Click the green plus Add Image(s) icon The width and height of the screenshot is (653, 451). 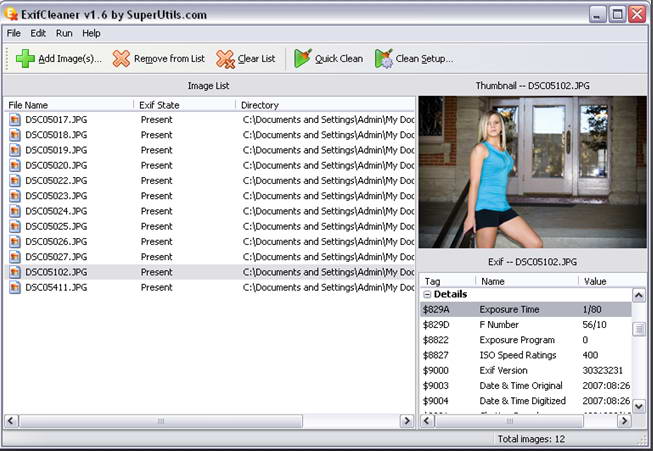click(25, 58)
